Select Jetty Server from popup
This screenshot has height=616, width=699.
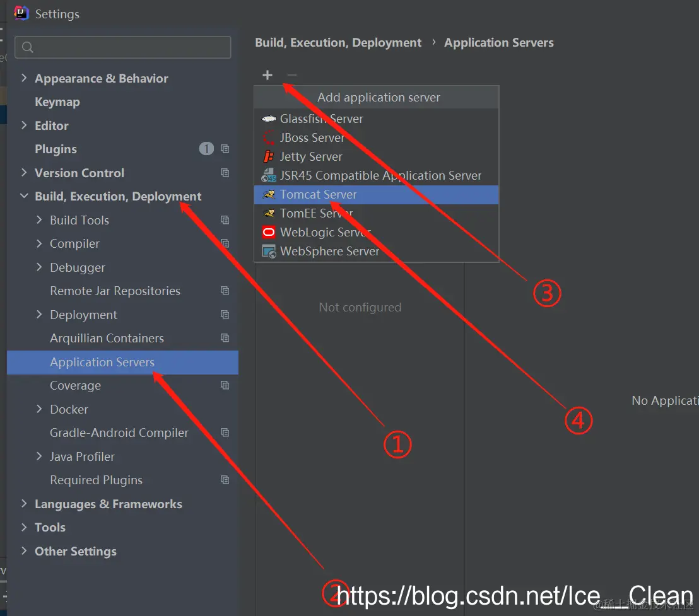point(376,156)
